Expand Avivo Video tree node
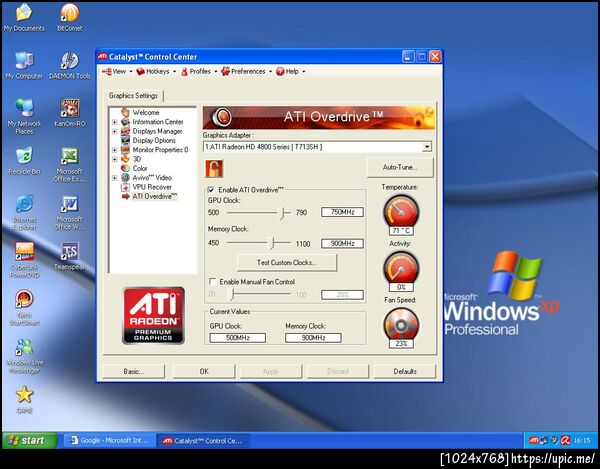 click(x=114, y=178)
